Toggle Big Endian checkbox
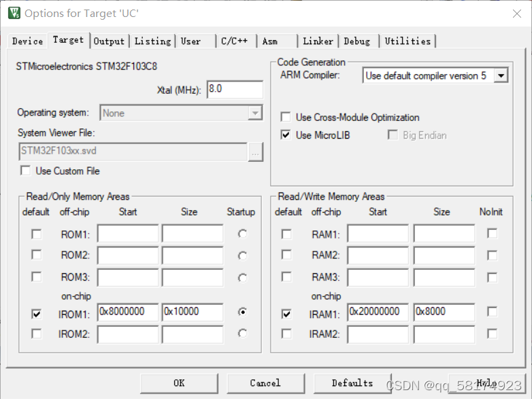This screenshot has height=399, width=532. (393, 135)
